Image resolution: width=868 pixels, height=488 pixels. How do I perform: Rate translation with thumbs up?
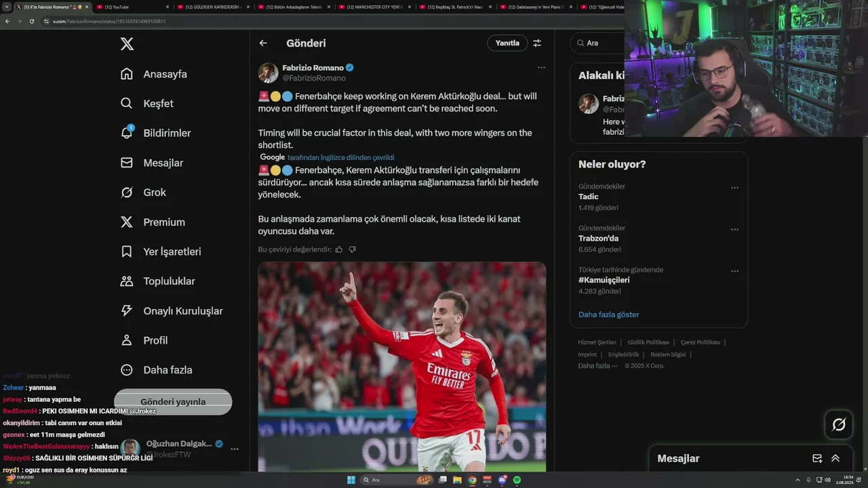pos(339,249)
